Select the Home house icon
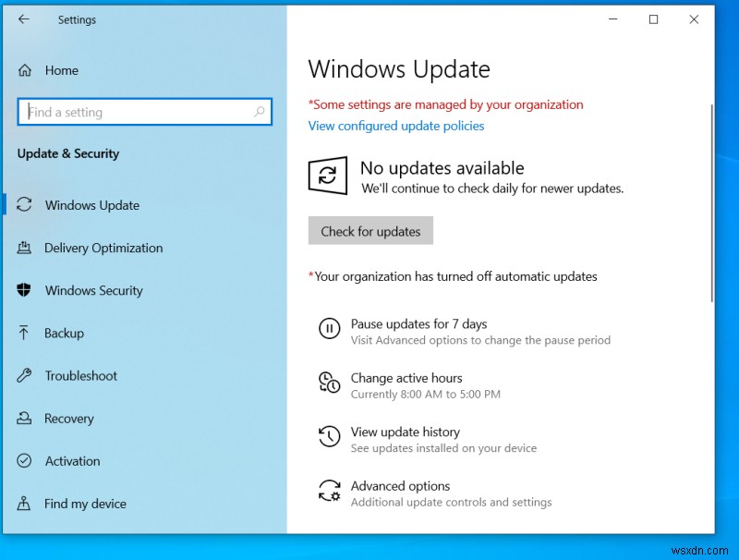 [26, 69]
